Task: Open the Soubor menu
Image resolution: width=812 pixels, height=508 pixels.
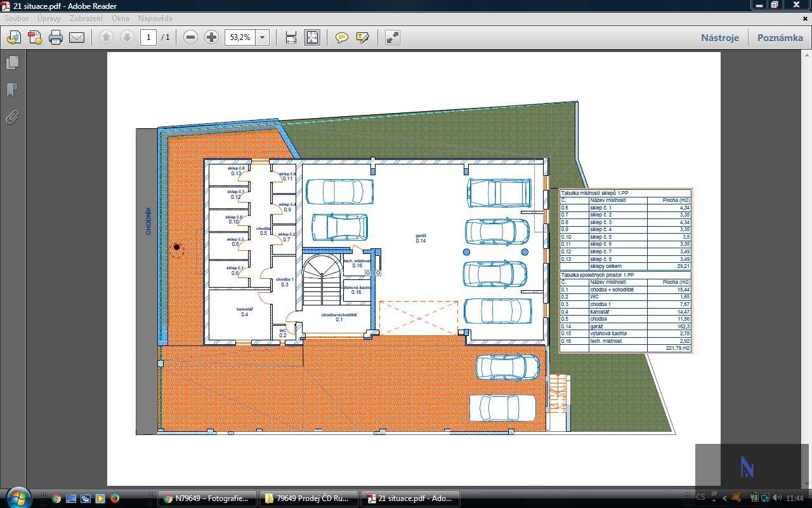Action: pyautogui.click(x=16, y=18)
